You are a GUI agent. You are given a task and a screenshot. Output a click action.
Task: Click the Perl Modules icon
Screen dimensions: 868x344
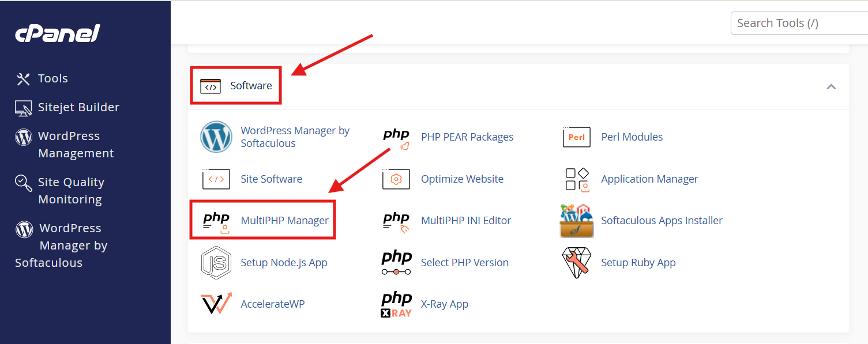576,137
